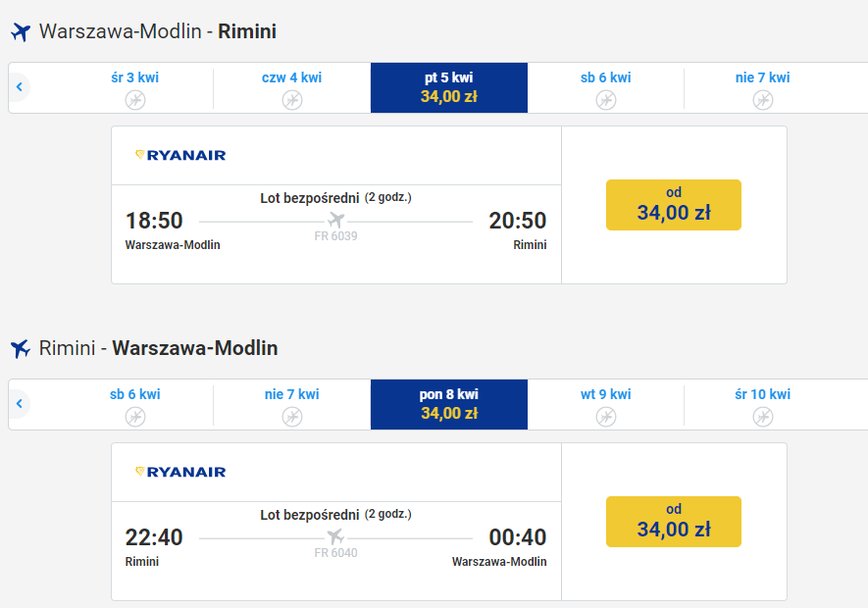Click the departing plane icon beside Warszawa-Modlin - Rimini
868x608 pixels.
(x=21, y=32)
